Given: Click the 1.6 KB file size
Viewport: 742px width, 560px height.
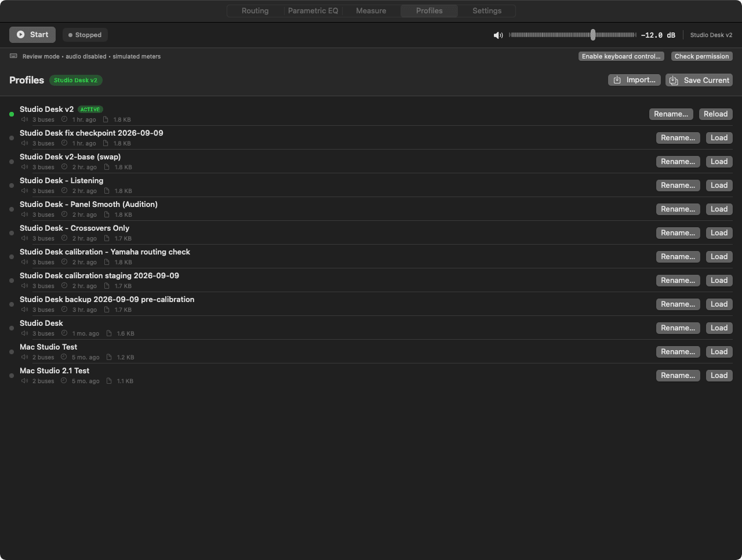Looking at the screenshot, I should tap(126, 334).
